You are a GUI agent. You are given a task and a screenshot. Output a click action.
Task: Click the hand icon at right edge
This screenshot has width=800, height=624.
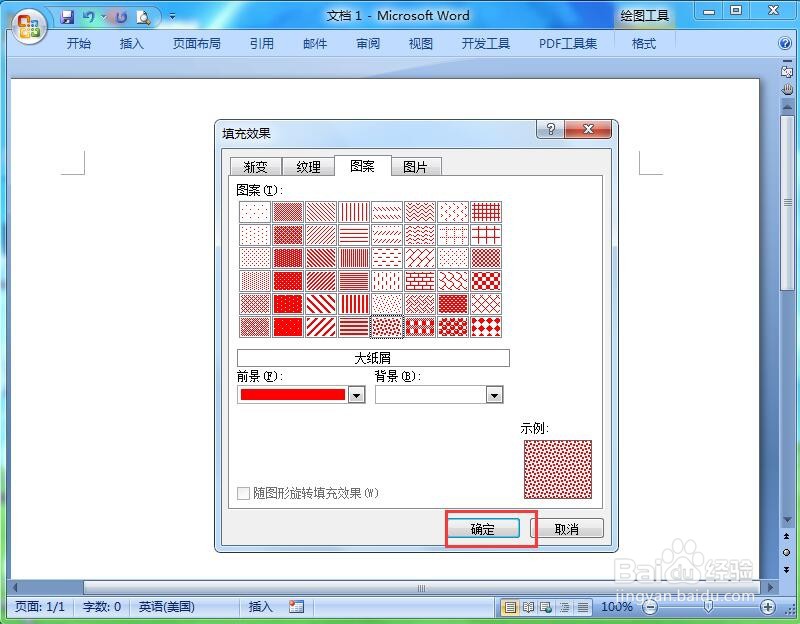787,90
